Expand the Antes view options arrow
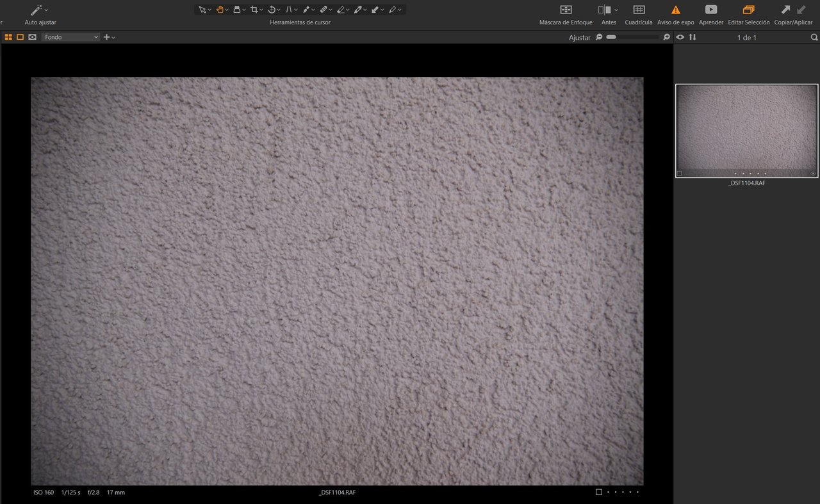 [616, 10]
